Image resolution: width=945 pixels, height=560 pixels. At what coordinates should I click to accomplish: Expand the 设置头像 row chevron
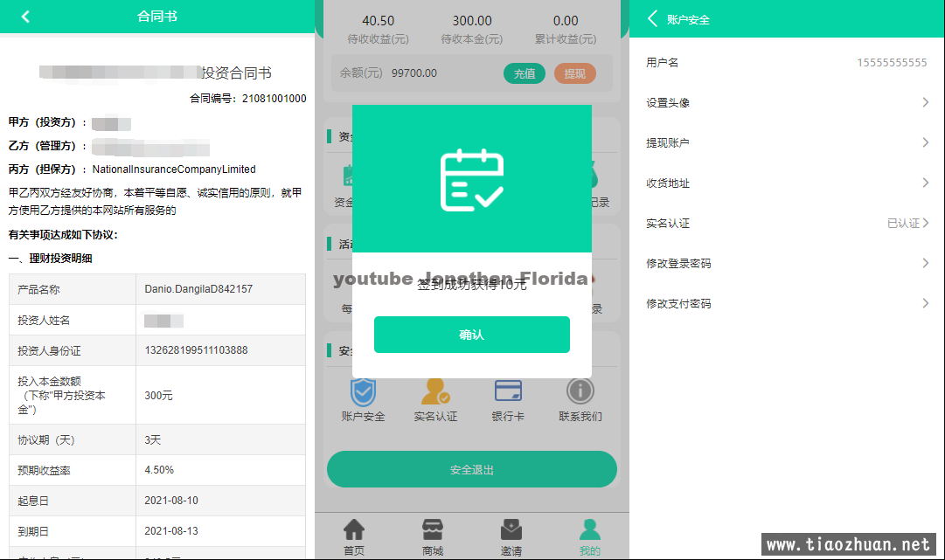coord(925,103)
